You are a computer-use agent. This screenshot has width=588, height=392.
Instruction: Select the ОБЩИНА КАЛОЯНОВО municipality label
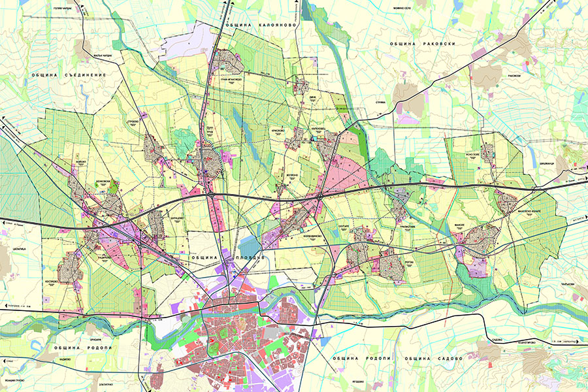coord(261,24)
